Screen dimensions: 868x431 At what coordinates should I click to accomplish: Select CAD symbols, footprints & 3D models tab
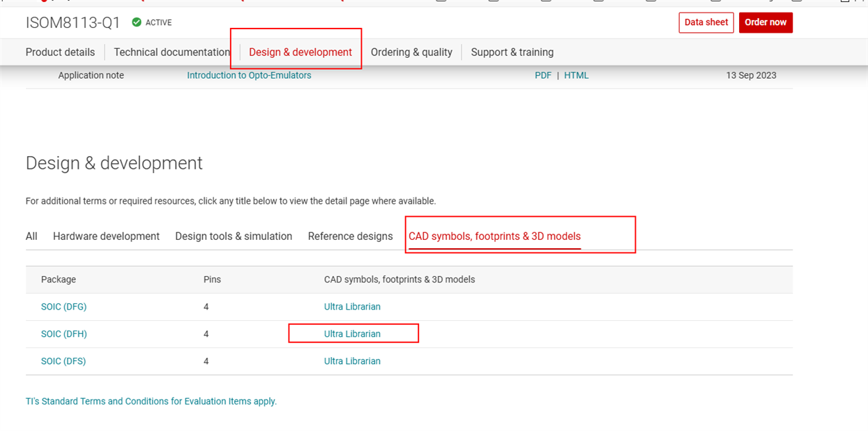coord(494,236)
